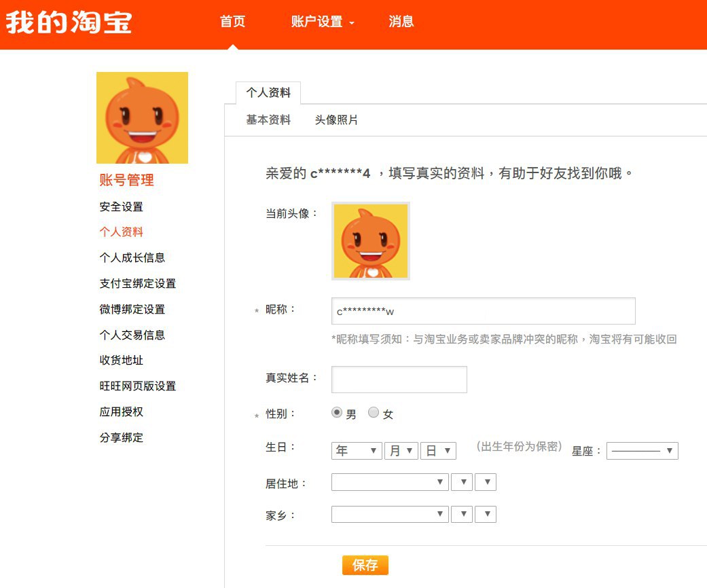Click the 我的淘宝 logo in the header
Image resolution: width=707 pixels, height=588 pixels.
[x=69, y=22]
